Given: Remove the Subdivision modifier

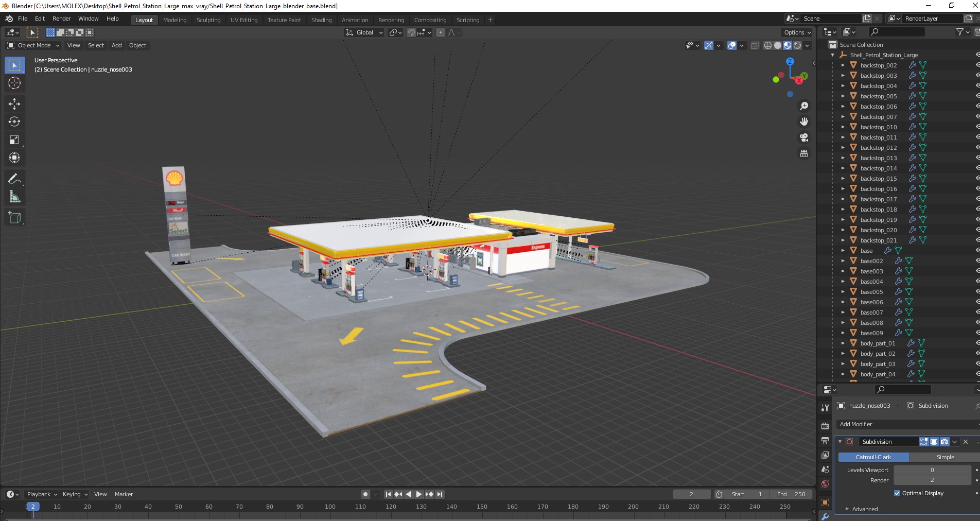Looking at the screenshot, I should 966,442.
